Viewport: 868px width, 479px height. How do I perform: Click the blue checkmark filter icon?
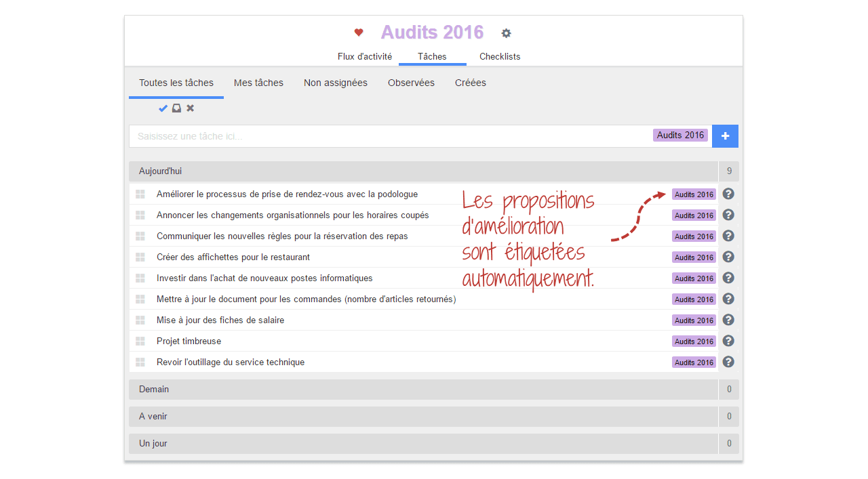tap(163, 108)
